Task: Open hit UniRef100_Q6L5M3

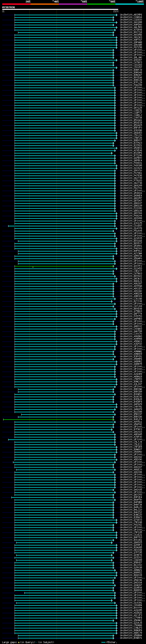Action: point(131,27)
